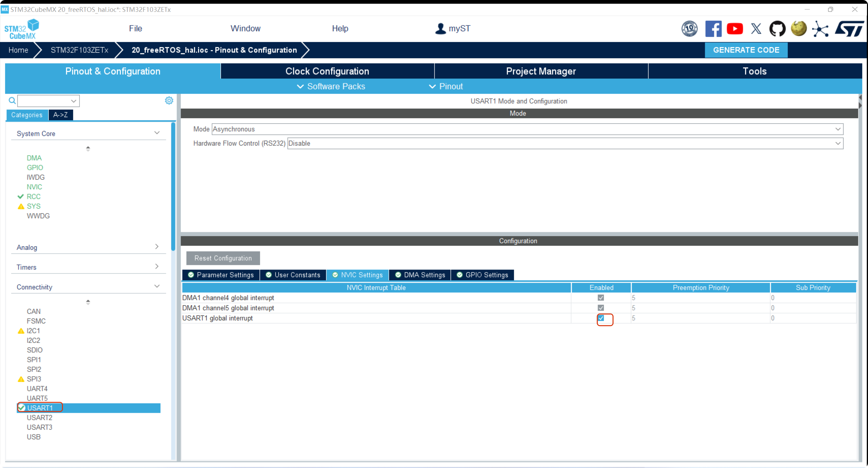Switch to Clock Configuration tab
Screen dimensions: 868x468
point(327,71)
